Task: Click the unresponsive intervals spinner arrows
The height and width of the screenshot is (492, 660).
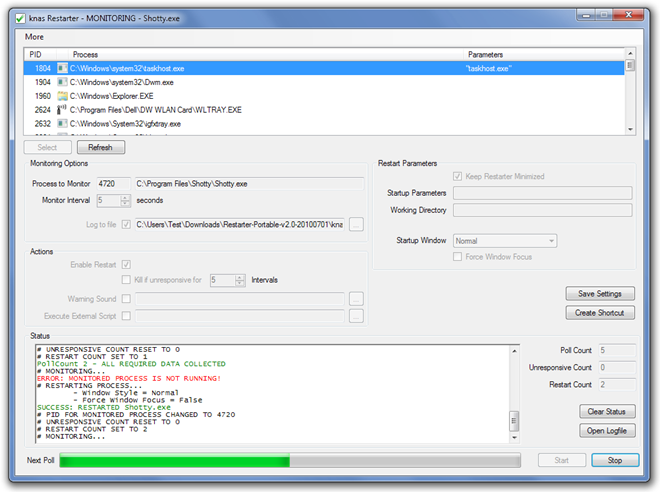Action: pos(240,280)
